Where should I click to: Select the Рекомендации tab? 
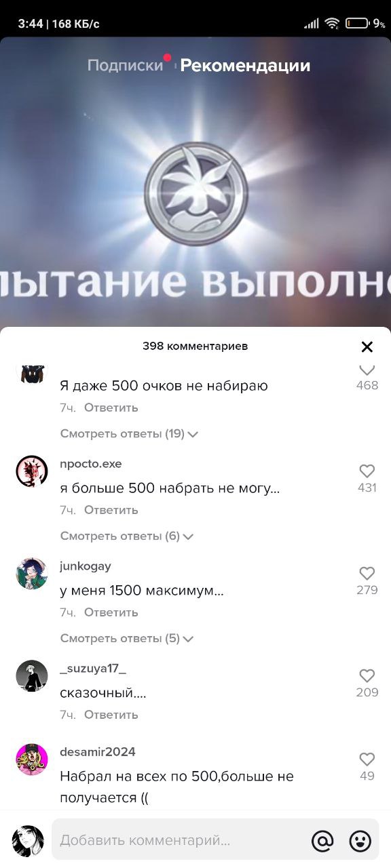click(x=245, y=66)
